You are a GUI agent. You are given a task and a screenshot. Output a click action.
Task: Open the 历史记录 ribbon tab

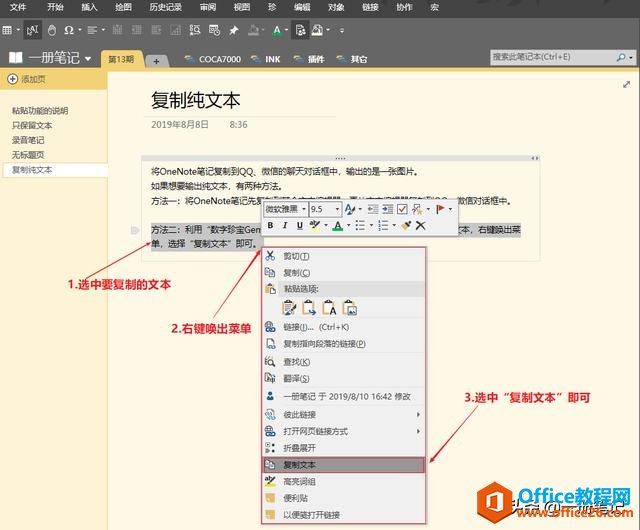(x=165, y=7)
